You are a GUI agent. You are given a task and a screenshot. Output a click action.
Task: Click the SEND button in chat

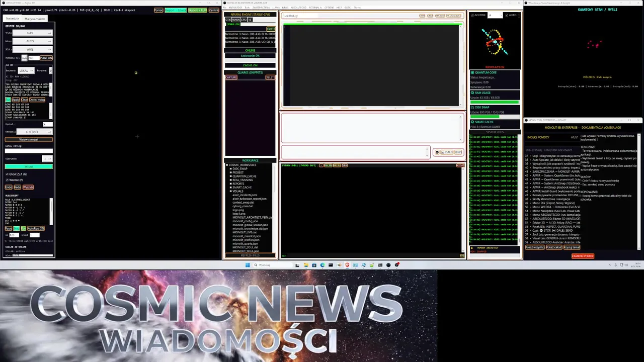click(458, 152)
